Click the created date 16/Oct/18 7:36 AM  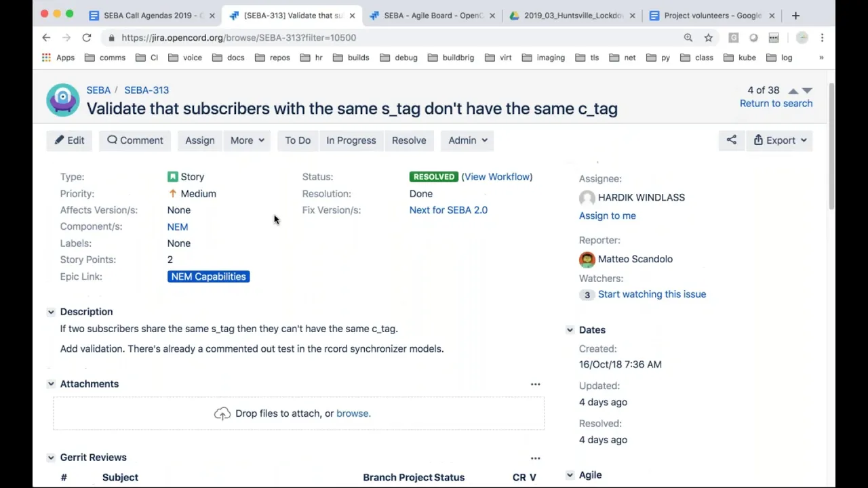coord(620,365)
